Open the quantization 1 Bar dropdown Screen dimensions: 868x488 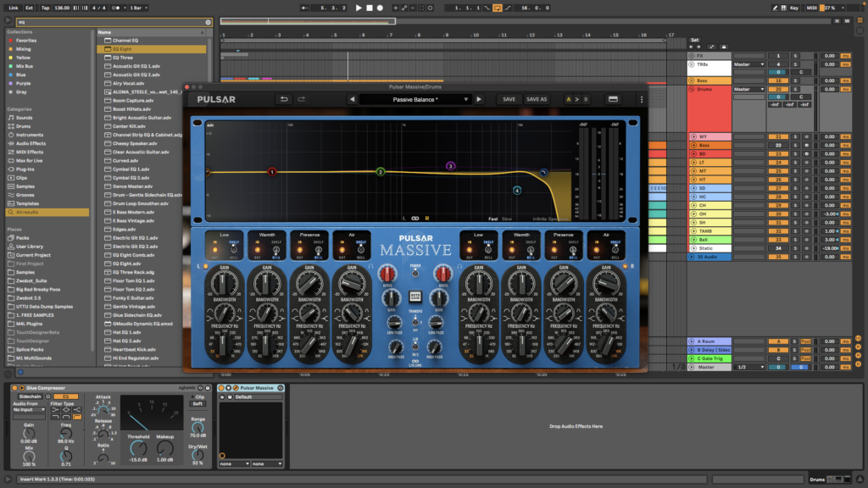point(139,8)
